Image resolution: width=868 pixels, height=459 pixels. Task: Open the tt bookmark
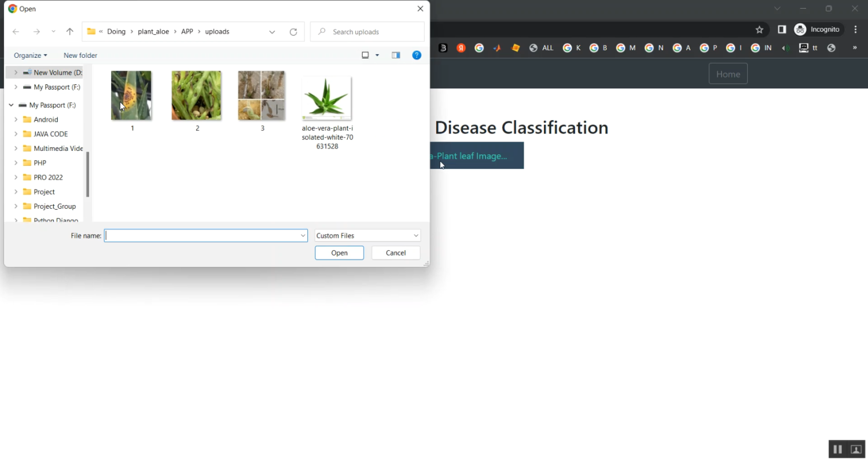[x=808, y=48]
